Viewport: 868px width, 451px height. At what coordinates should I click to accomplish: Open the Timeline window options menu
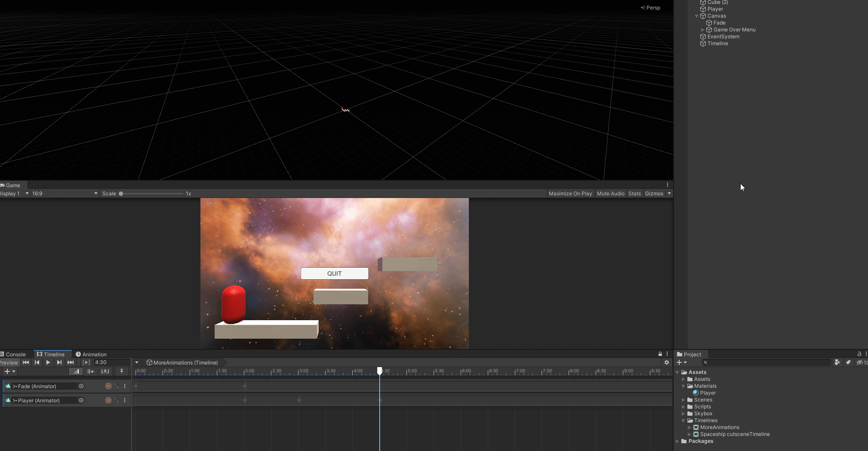click(667, 354)
